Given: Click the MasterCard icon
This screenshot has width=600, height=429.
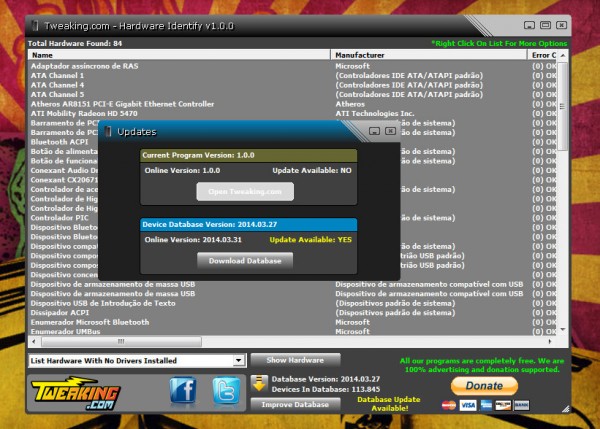Looking at the screenshot, I should point(449,405).
